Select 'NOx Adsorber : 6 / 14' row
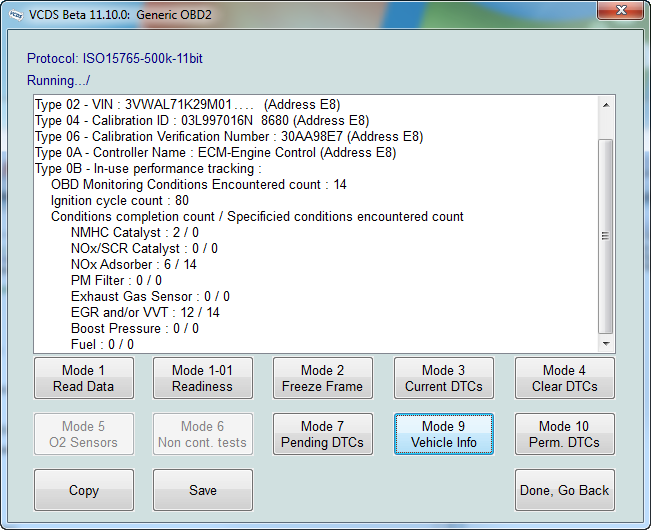 133,264
